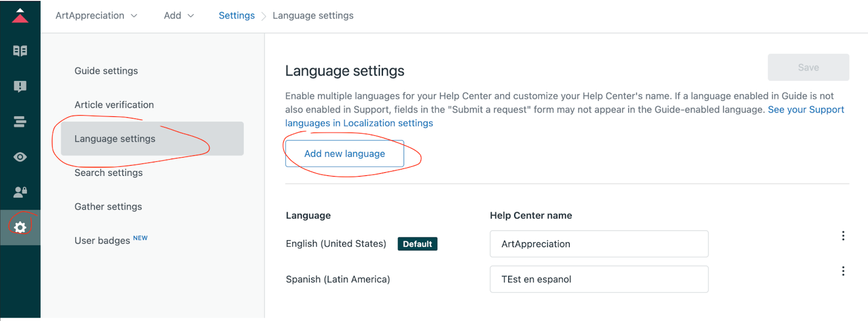Open options menu for English language row

point(843,236)
